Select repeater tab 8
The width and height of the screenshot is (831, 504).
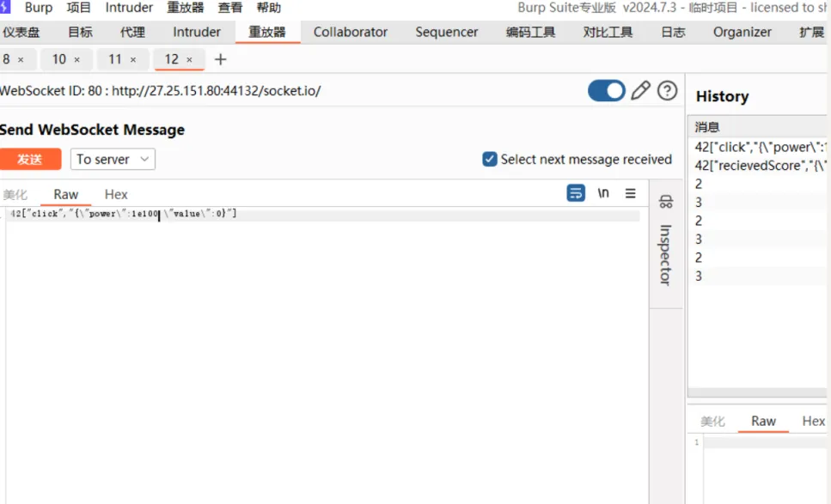tap(6, 59)
